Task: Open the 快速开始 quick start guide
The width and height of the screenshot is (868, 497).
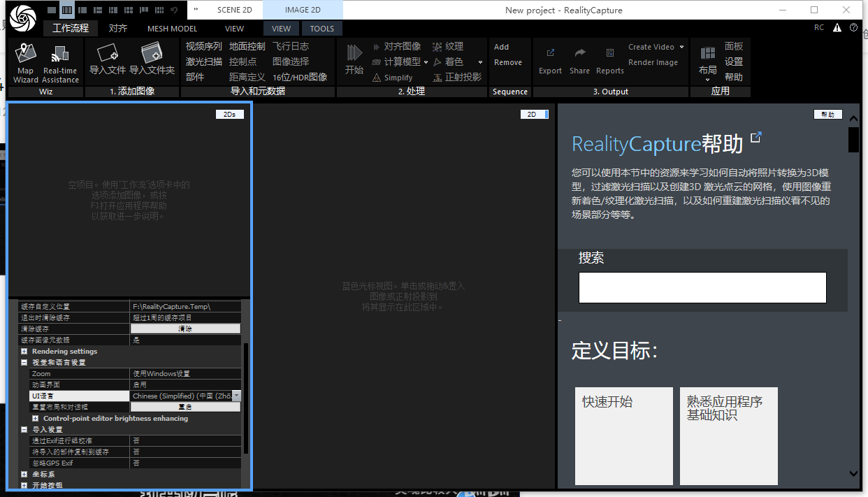Action: [x=623, y=435]
